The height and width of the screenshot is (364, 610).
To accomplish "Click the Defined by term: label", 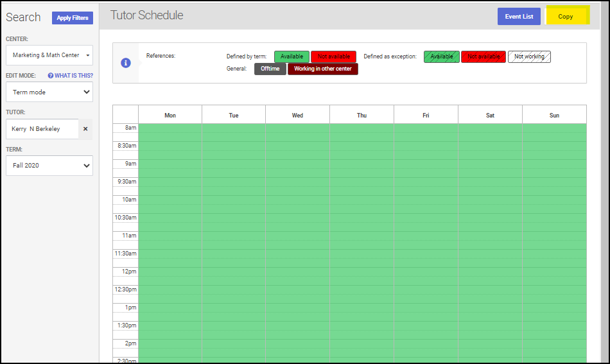I will tap(247, 56).
